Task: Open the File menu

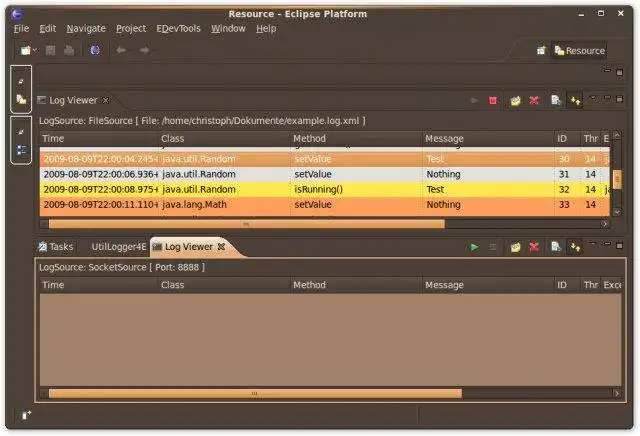Action: (x=21, y=29)
